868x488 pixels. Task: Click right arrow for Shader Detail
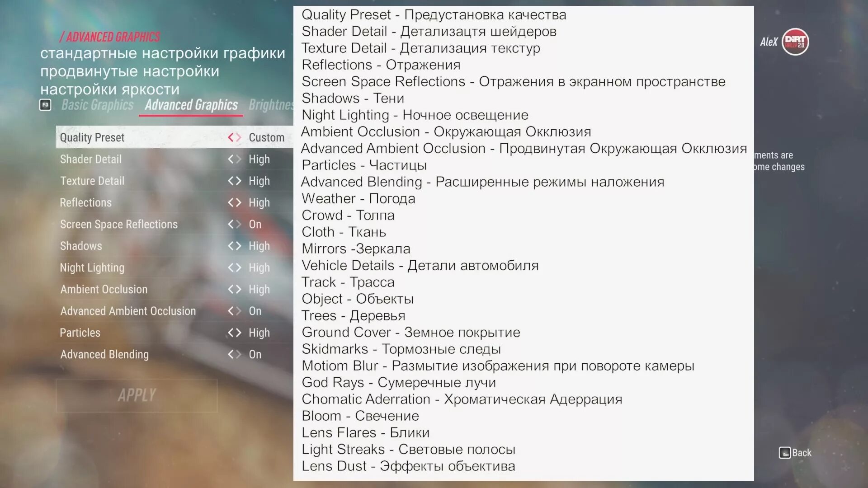(x=238, y=159)
